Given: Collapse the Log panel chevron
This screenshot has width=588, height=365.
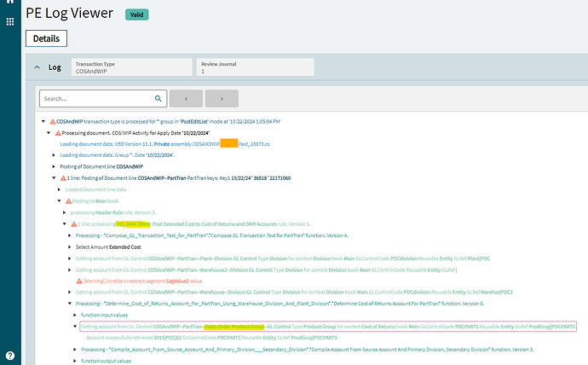Looking at the screenshot, I should (x=37, y=67).
